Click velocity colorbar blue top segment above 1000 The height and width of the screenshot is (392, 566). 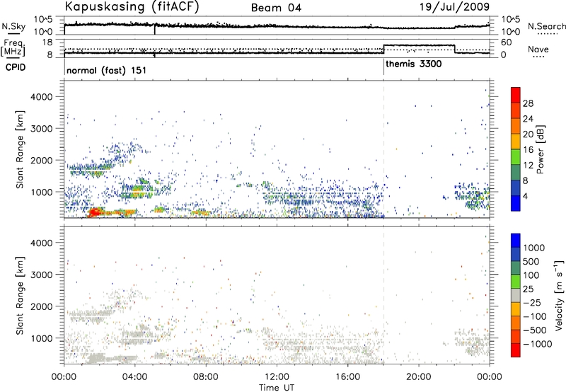point(516,241)
